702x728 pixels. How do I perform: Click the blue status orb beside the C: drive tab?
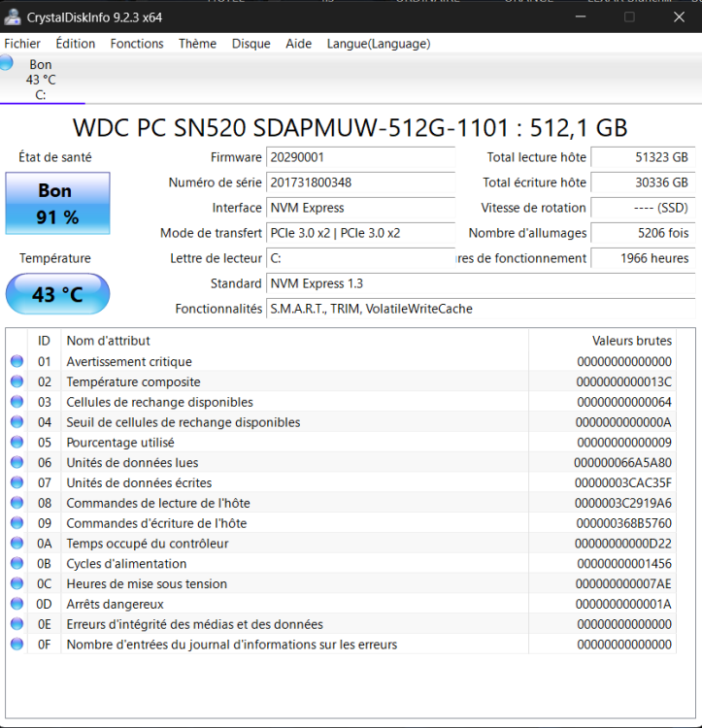[7, 62]
